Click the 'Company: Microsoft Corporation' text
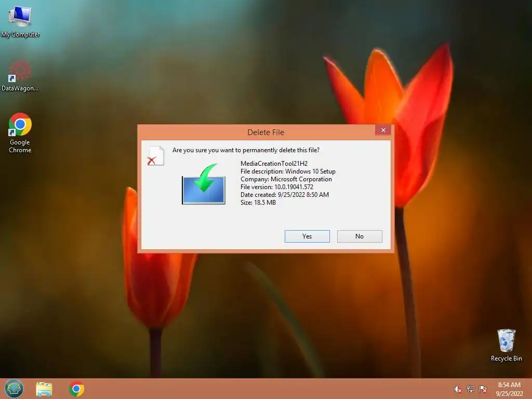This screenshot has width=532, height=399. pos(286,179)
